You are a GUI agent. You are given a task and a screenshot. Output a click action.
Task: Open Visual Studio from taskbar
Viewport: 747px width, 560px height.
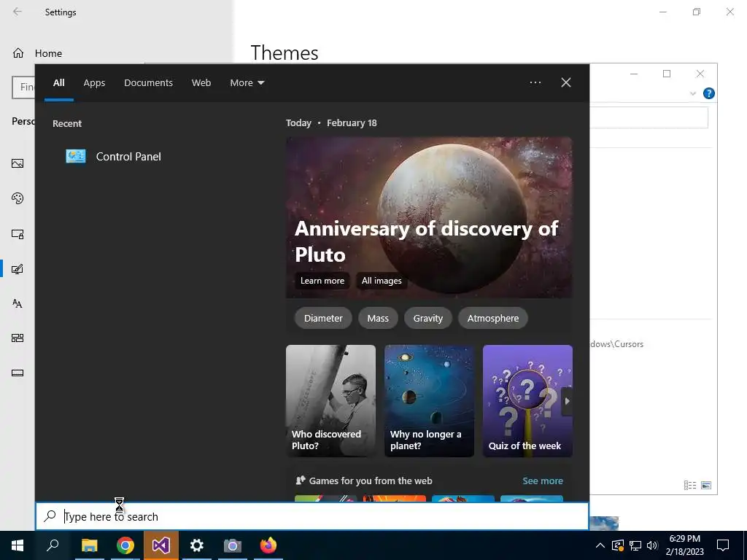161,545
